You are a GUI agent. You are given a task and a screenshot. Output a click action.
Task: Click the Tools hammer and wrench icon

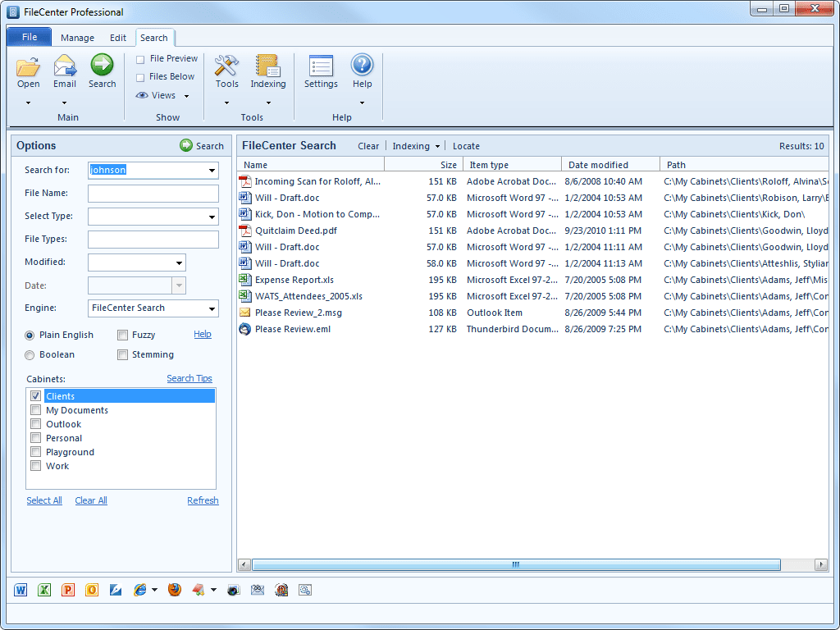coord(226,66)
